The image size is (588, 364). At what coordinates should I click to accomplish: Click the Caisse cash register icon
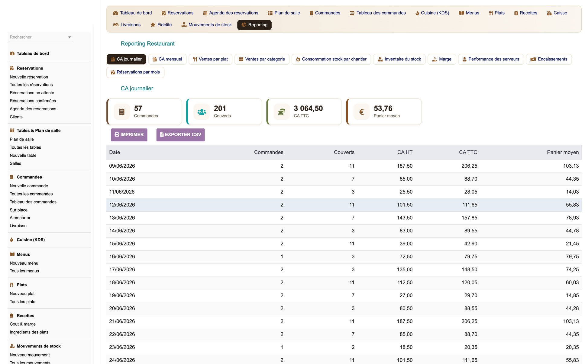click(x=549, y=13)
